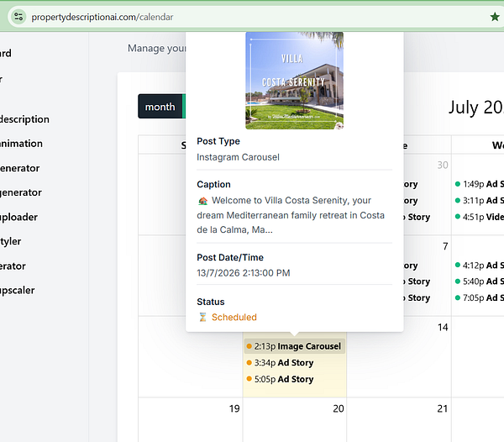Open the animation item in sidebar
504x442 pixels.
tap(21, 144)
